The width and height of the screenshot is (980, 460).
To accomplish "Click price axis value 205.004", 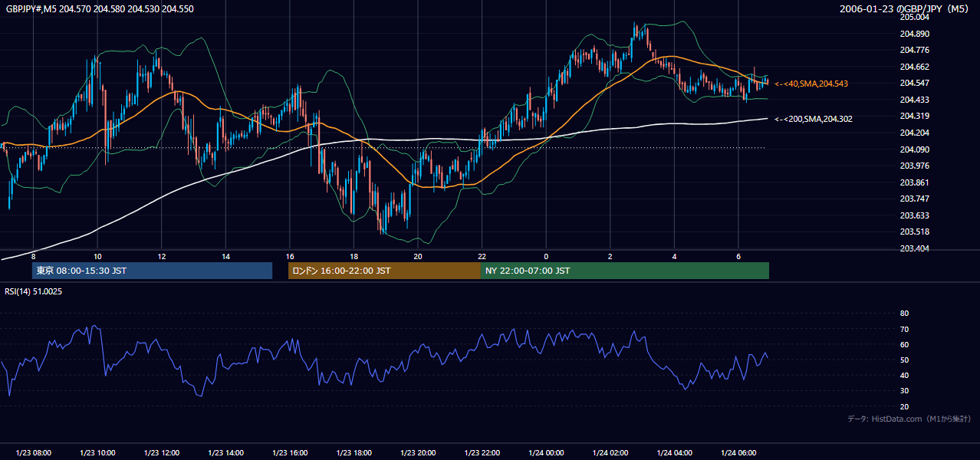I will tap(915, 17).
